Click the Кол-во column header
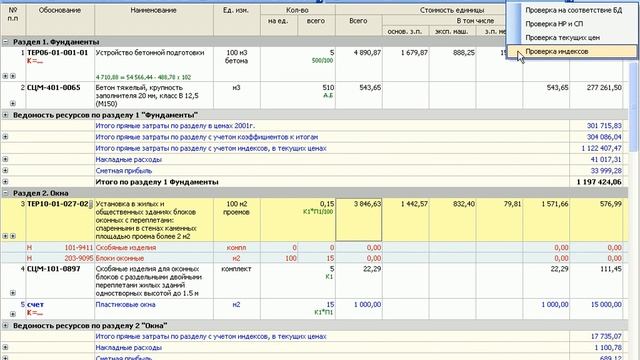 click(298, 10)
